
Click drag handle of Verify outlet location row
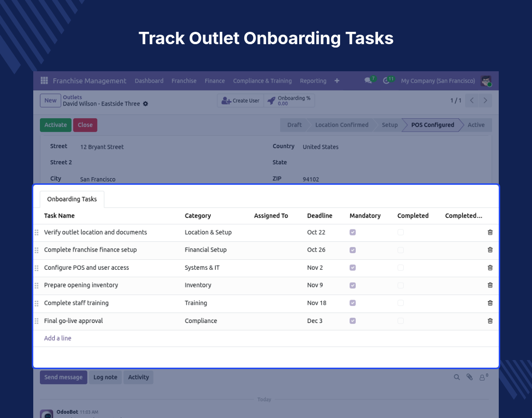pos(37,232)
